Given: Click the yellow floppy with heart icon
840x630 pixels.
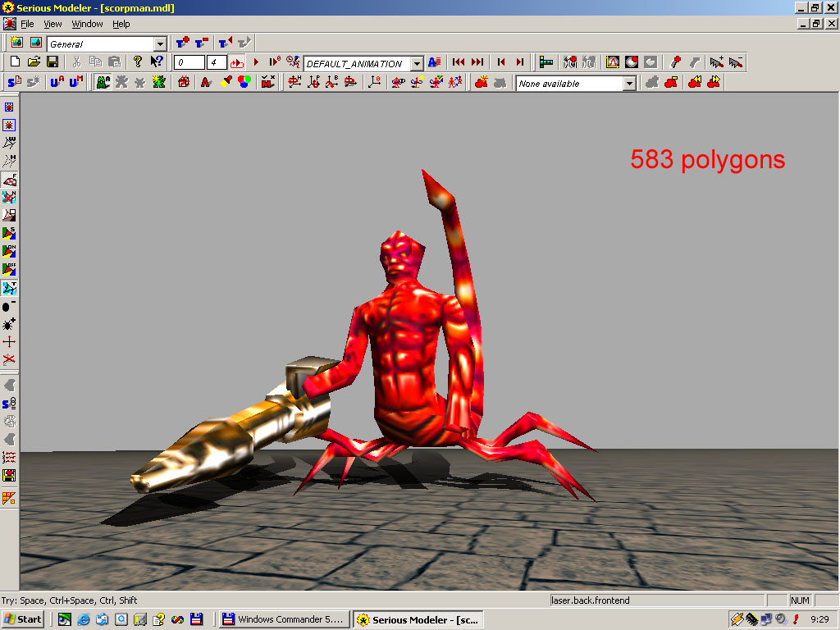Looking at the screenshot, I should coord(9,475).
